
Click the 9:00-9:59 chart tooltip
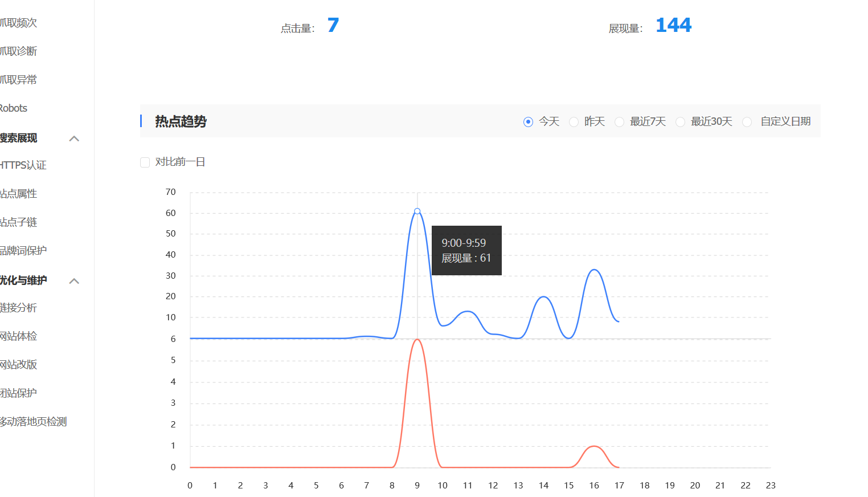pyautogui.click(x=466, y=250)
